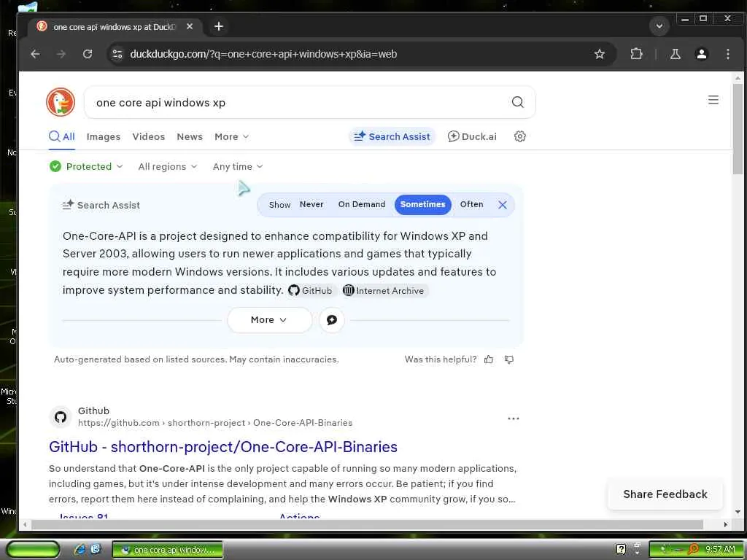Expand the Protected dropdown
This screenshot has width=747, height=560.
pos(86,166)
